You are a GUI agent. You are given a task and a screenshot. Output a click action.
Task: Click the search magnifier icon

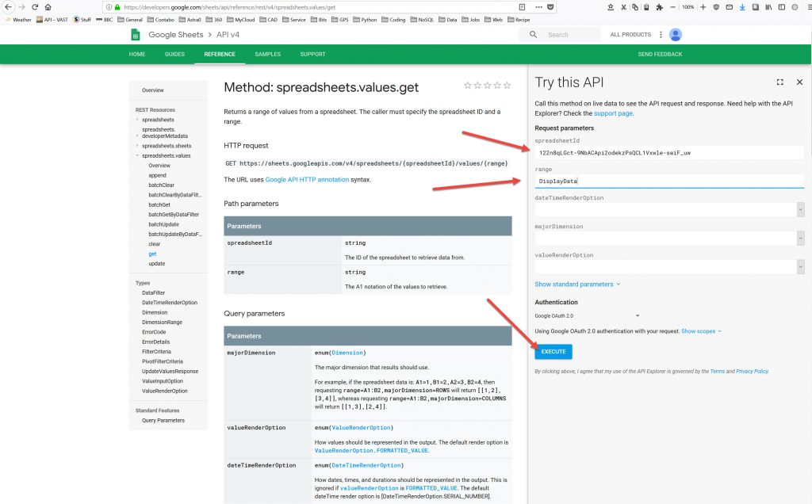click(x=534, y=35)
